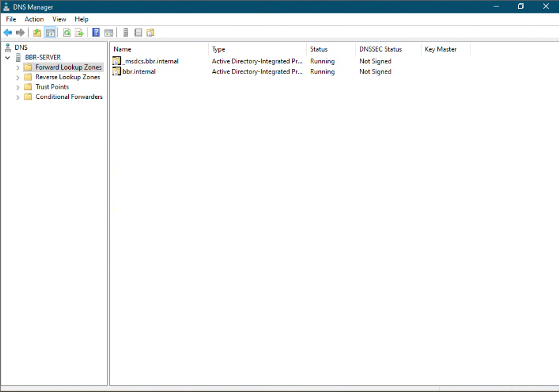Expand the Conditional Forwarders node
Image resolution: width=559 pixels, height=392 pixels.
coord(18,97)
